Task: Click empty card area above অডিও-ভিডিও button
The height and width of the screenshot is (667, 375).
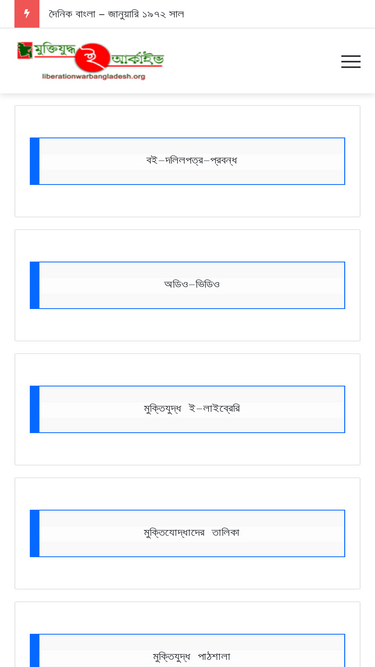Action: [187, 246]
